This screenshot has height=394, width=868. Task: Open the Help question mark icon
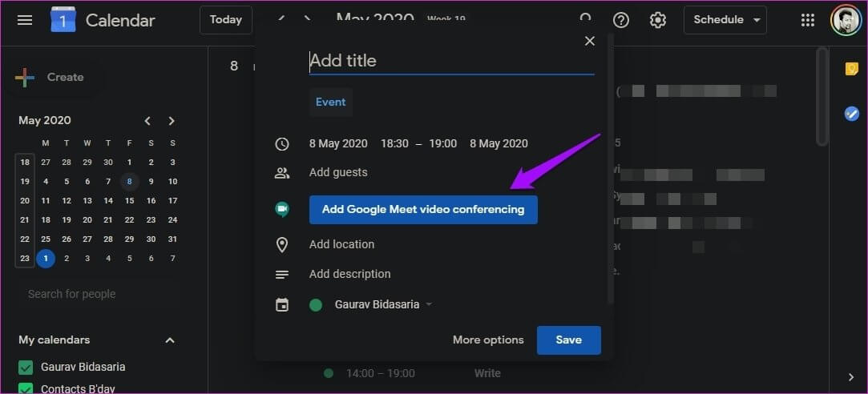621,21
